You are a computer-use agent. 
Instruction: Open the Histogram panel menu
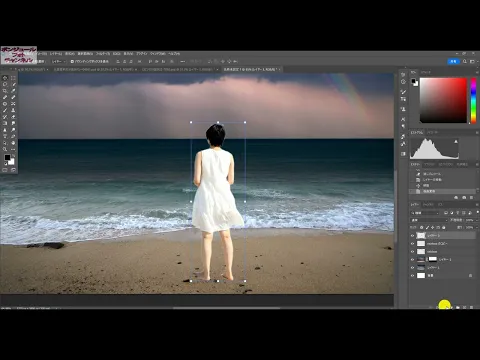477,132
